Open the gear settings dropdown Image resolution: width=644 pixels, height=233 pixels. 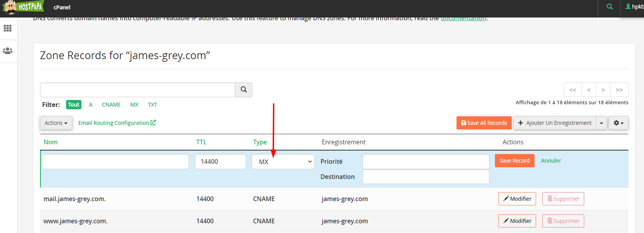click(x=618, y=123)
